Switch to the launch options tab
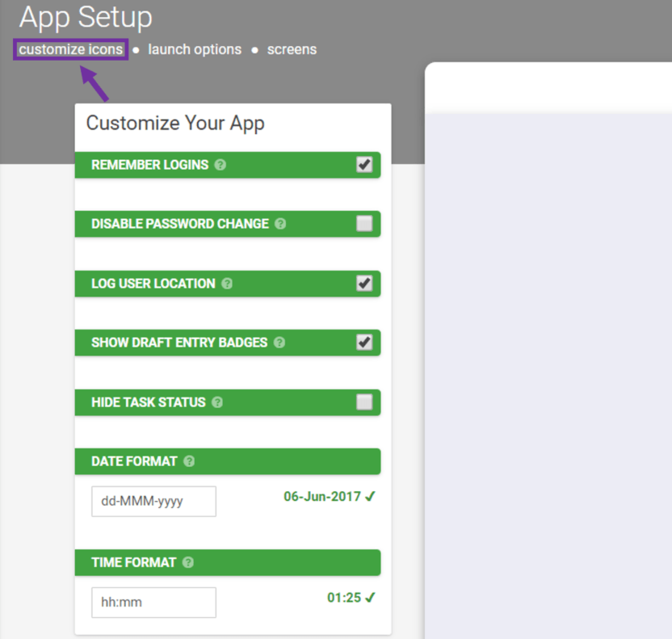Viewport: 672px width, 639px height. (x=194, y=49)
